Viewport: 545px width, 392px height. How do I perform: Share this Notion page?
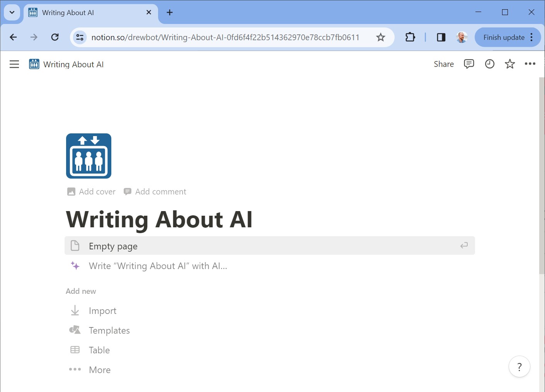tap(443, 64)
